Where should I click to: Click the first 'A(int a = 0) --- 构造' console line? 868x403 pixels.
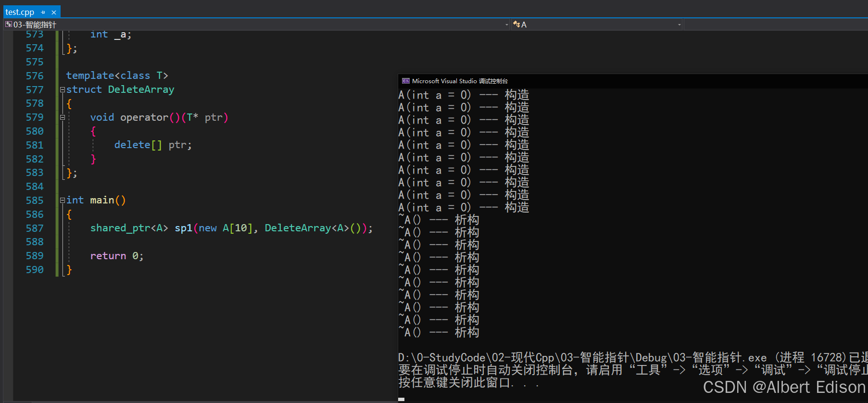(464, 95)
